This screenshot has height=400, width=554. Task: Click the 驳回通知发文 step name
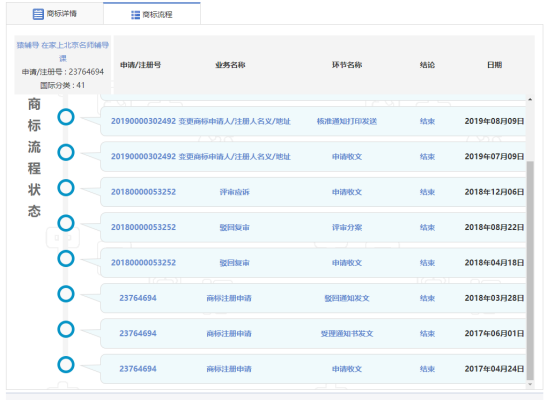(347, 298)
